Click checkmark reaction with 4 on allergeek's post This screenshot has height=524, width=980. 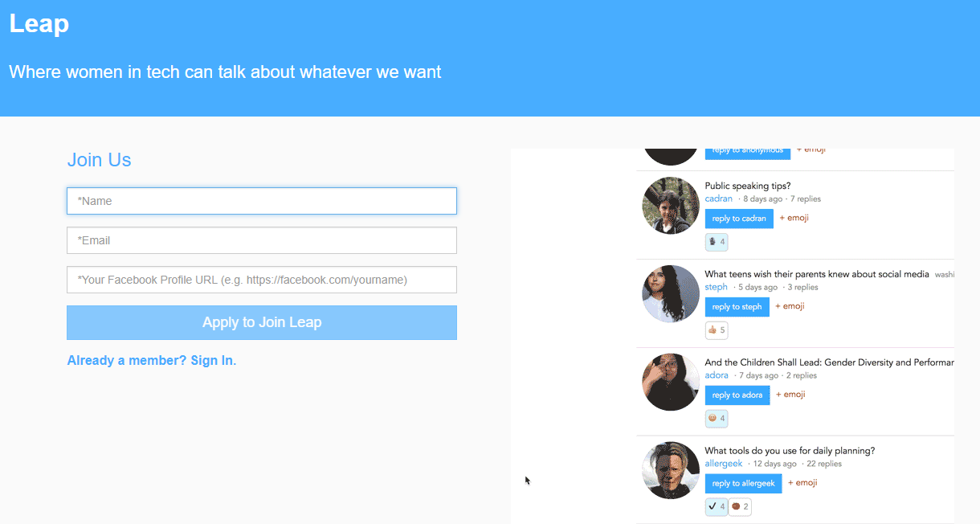pos(717,507)
